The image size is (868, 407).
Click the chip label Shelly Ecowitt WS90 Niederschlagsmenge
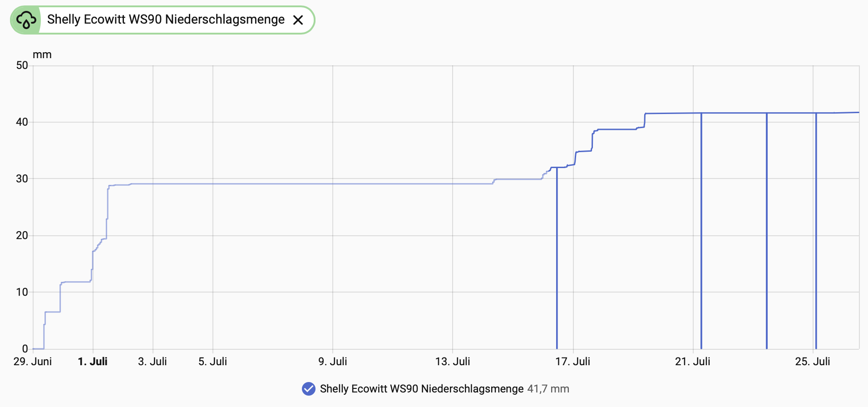tap(166, 20)
